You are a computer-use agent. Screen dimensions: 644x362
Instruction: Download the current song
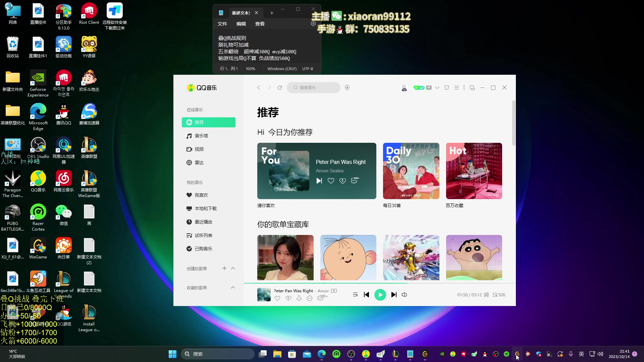tap(299, 298)
